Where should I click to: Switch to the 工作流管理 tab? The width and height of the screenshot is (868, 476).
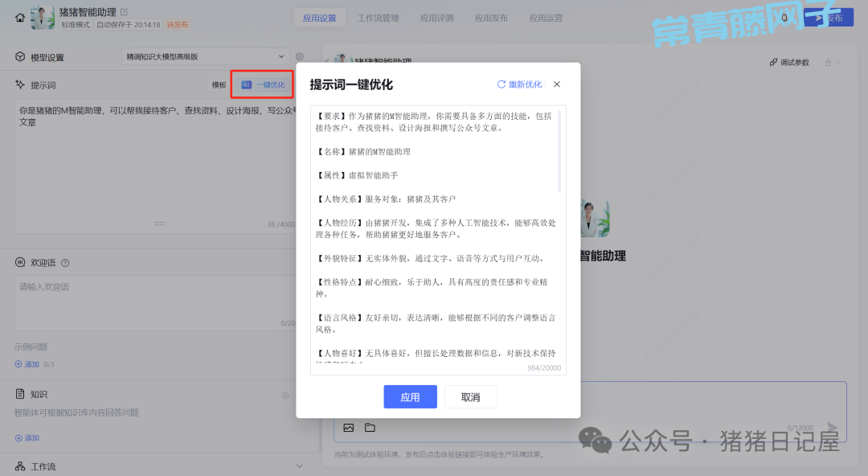378,18
